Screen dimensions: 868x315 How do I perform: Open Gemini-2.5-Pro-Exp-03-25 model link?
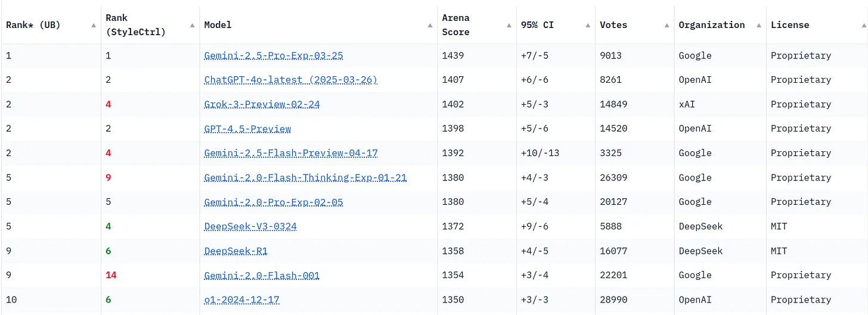pyautogui.click(x=274, y=55)
